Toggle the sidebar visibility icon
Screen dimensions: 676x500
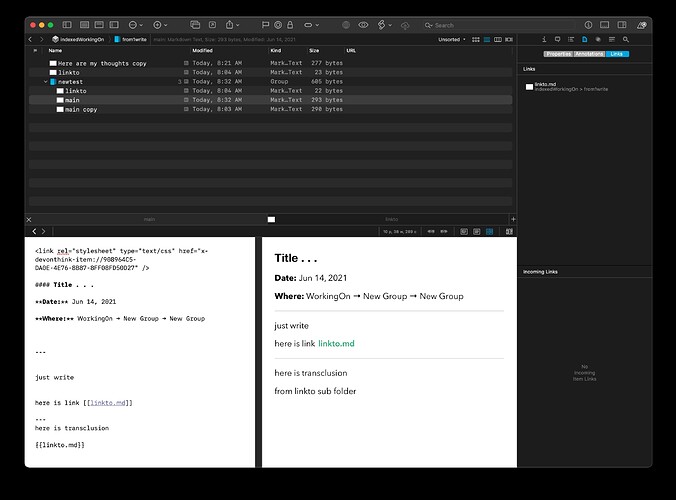(x=67, y=25)
